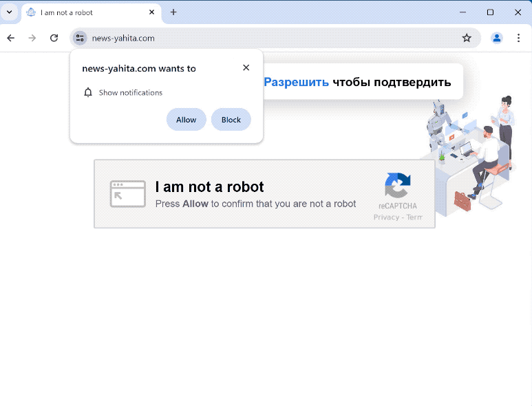Click the "чтобы подтвердить" banner text
The image size is (532, 406).
pyautogui.click(x=392, y=83)
